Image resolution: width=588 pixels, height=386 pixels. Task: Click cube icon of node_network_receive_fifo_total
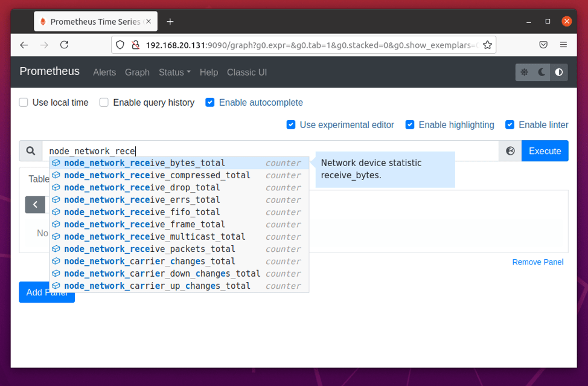tap(56, 212)
